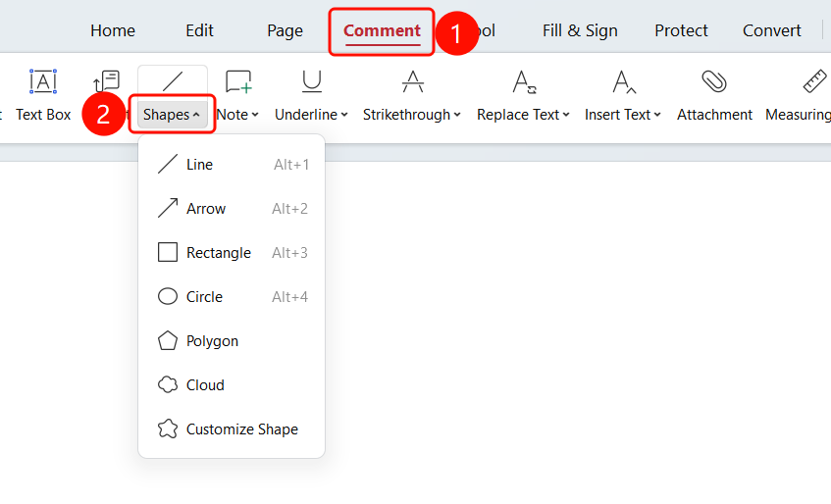The height and width of the screenshot is (504, 831).
Task: Click the Alt+2 shortcut text
Action: pos(289,209)
